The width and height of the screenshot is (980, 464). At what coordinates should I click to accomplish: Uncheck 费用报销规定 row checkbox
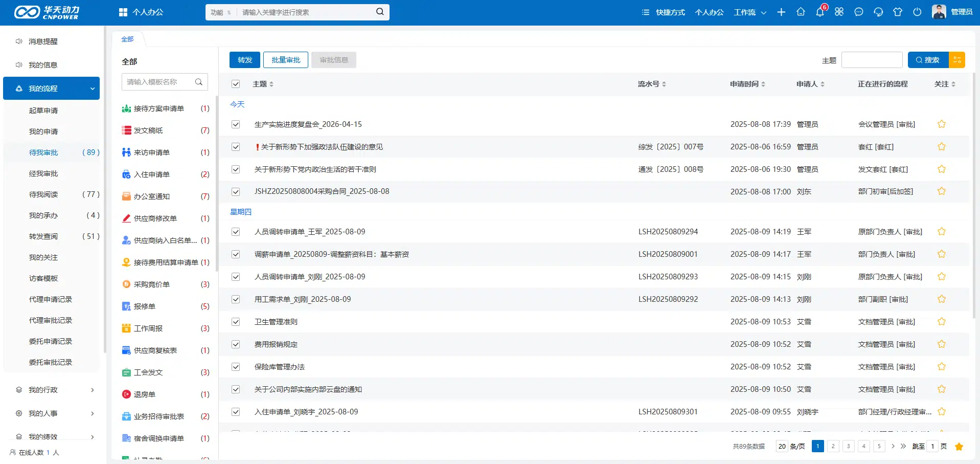pos(236,344)
